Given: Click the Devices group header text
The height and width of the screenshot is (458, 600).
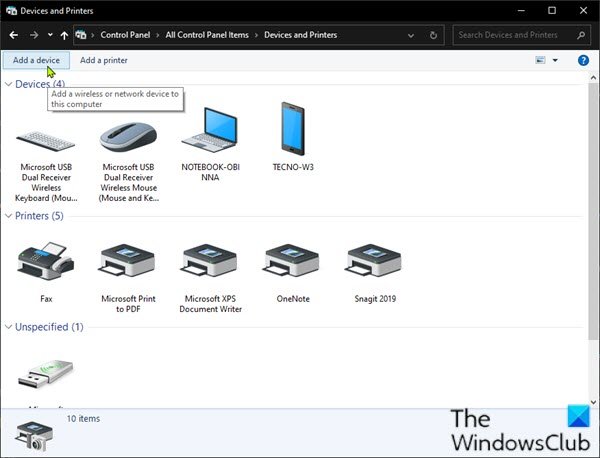Looking at the screenshot, I should pos(40,84).
